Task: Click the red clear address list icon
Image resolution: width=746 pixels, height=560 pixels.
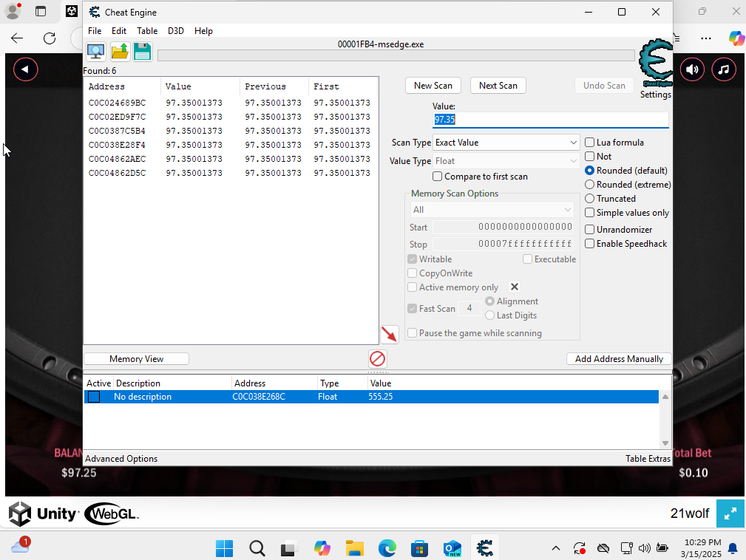Action: tap(377, 359)
